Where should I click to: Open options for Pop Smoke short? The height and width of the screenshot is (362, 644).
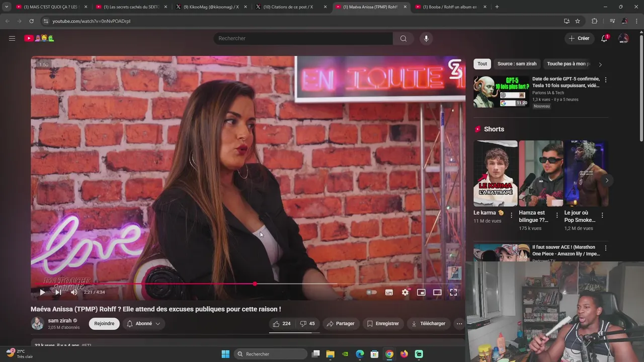point(602,215)
